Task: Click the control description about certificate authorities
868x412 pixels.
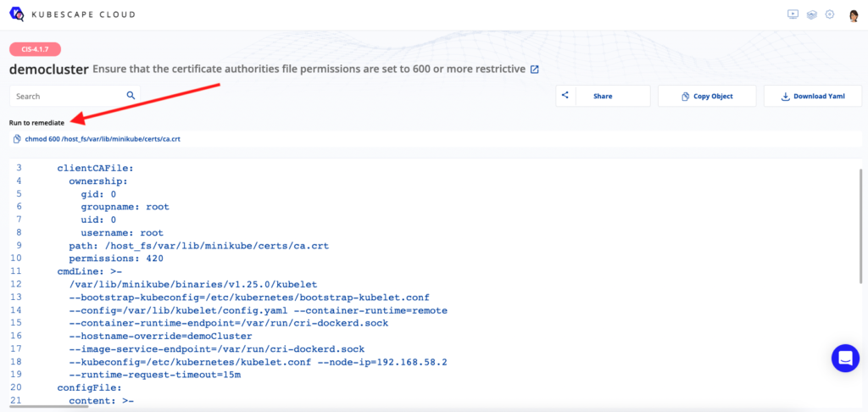Action: point(309,70)
